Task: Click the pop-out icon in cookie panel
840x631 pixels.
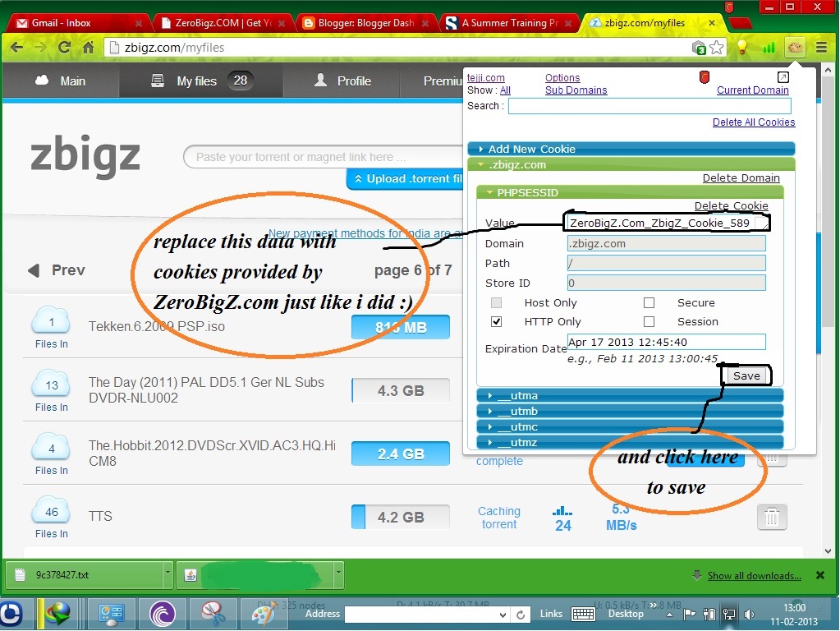Action: click(783, 76)
